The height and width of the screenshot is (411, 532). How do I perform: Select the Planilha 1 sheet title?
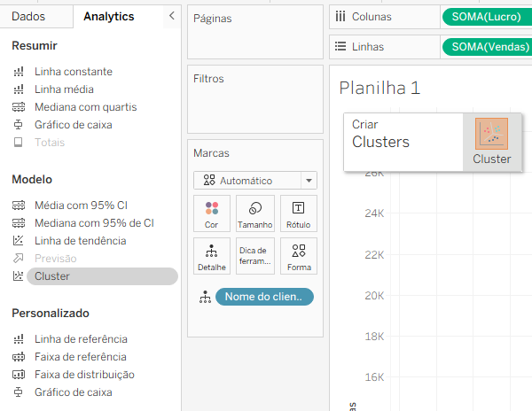(x=379, y=88)
